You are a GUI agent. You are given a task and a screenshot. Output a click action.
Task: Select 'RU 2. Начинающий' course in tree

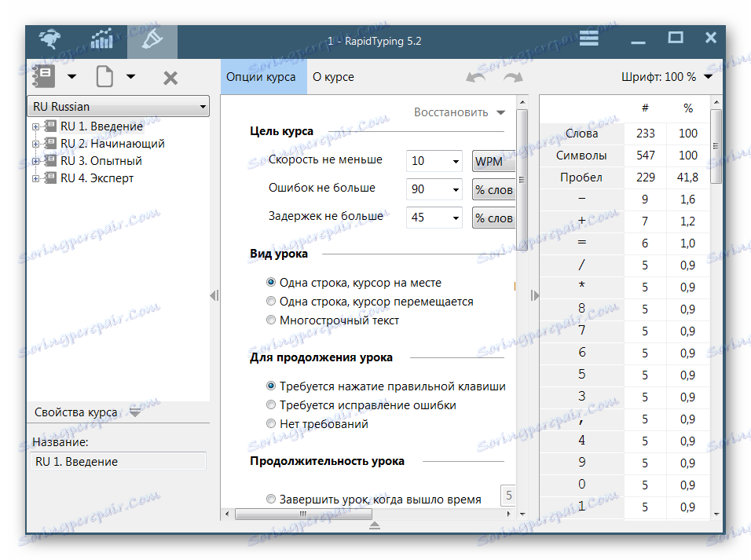[x=112, y=144]
